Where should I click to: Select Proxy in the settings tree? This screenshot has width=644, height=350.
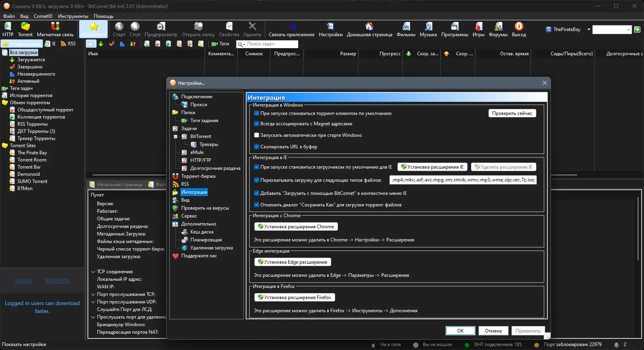tap(198, 105)
